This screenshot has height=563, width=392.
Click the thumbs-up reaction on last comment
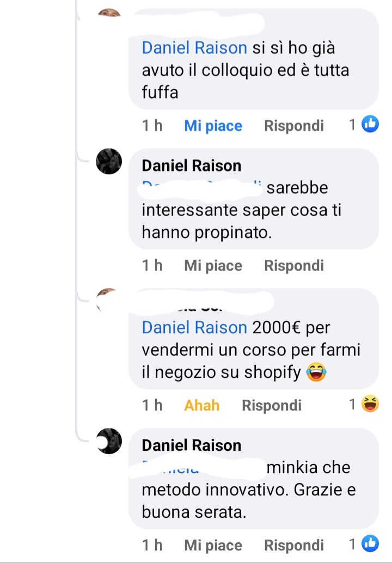(370, 543)
